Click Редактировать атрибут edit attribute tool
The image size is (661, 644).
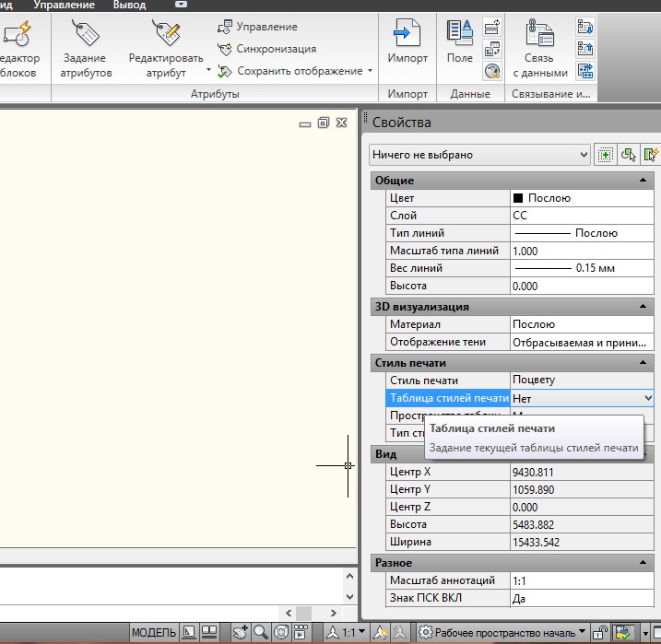point(166,49)
